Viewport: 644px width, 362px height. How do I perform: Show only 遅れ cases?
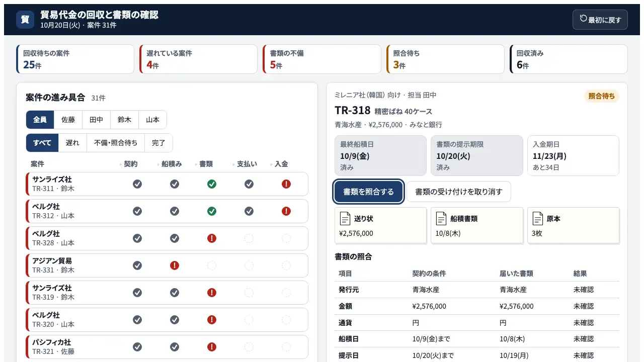pyautogui.click(x=72, y=143)
